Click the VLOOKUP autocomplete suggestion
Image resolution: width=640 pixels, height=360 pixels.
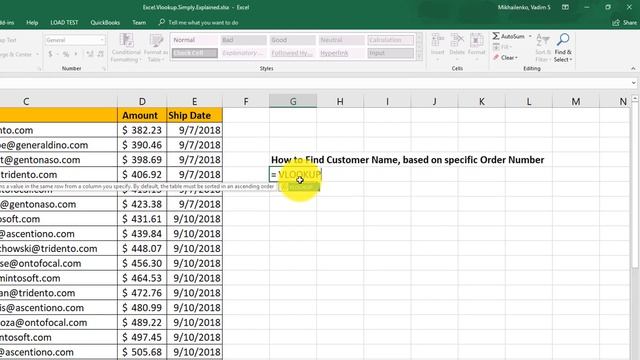299,187
